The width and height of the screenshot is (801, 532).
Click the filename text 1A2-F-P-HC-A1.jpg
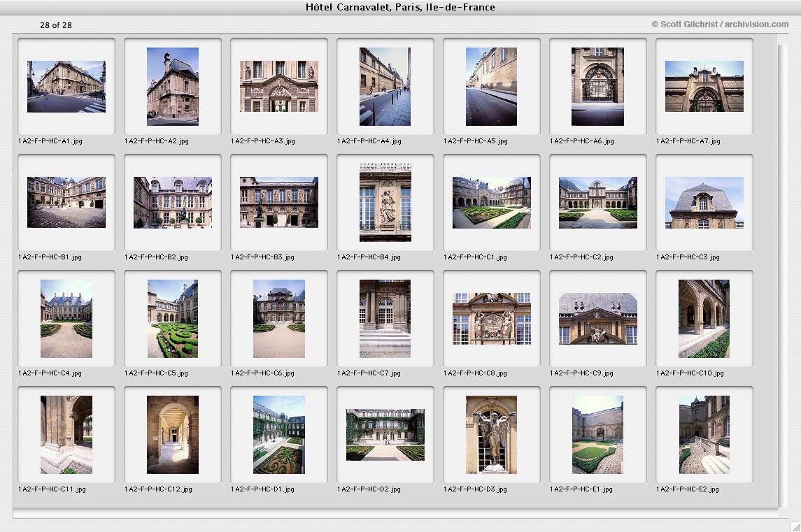pos(50,141)
